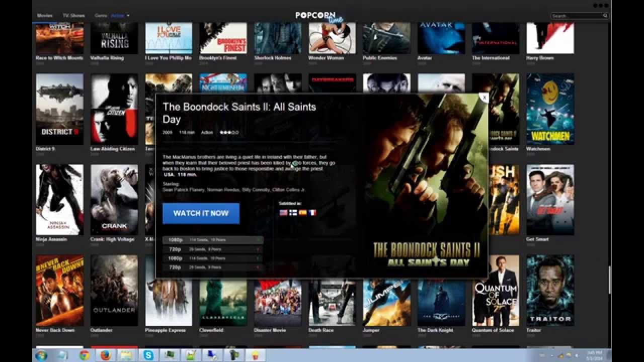This screenshot has height=362, width=644.
Task: Open the Death Race poster
Action: (x=332, y=302)
